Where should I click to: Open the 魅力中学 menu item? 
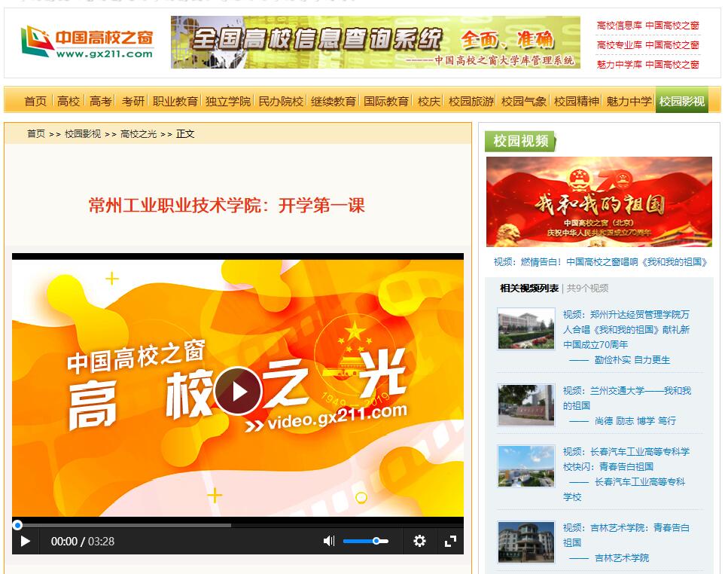[629, 101]
